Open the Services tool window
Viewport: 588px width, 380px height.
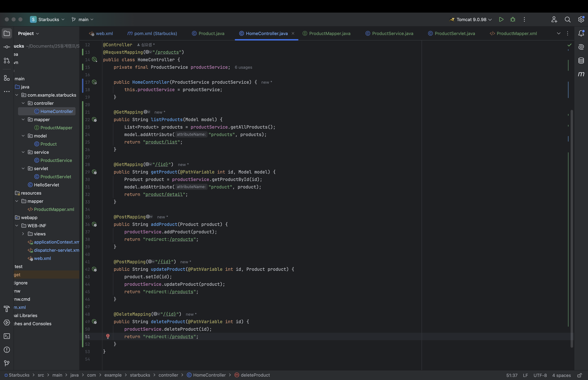point(7,323)
